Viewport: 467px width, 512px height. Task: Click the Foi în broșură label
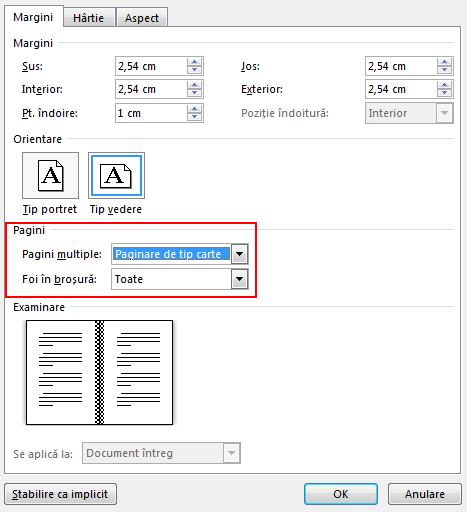coord(59,279)
